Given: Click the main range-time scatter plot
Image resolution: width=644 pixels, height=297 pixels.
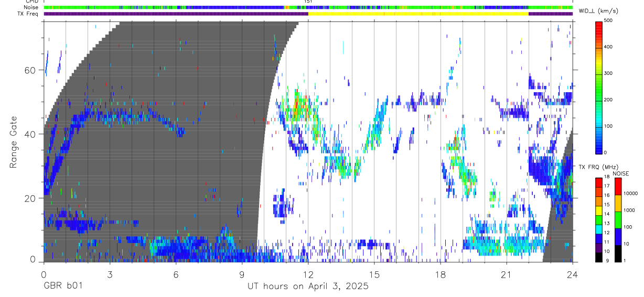Looking at the screenshot, I should (308, 142).
